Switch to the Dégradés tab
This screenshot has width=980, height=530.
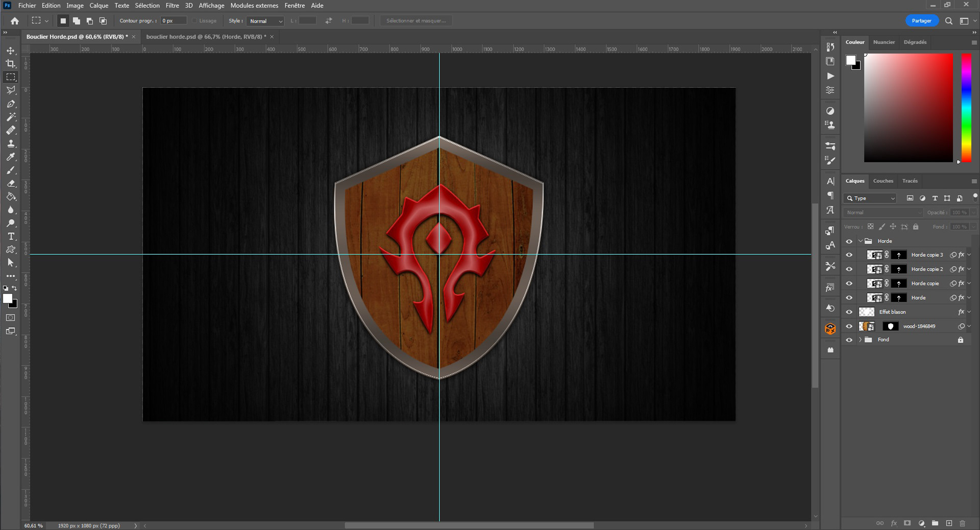pos(915,42)
